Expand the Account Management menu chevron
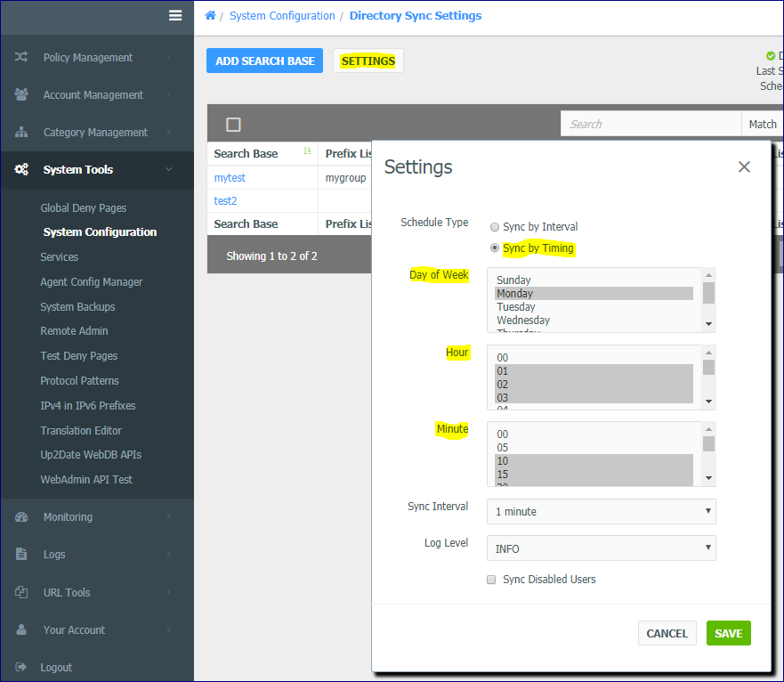The width and height of the screenshot is (784, 682). (168, 94)
